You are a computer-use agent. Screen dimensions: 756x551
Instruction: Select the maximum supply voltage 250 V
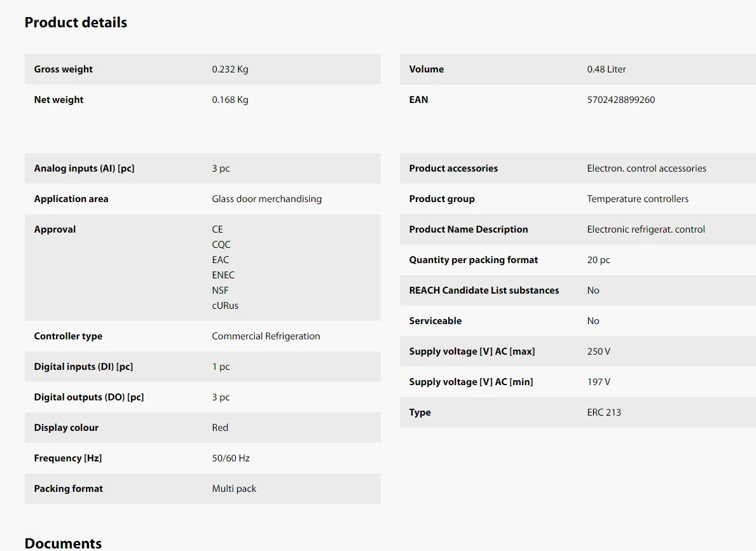[x=598, y=351]
